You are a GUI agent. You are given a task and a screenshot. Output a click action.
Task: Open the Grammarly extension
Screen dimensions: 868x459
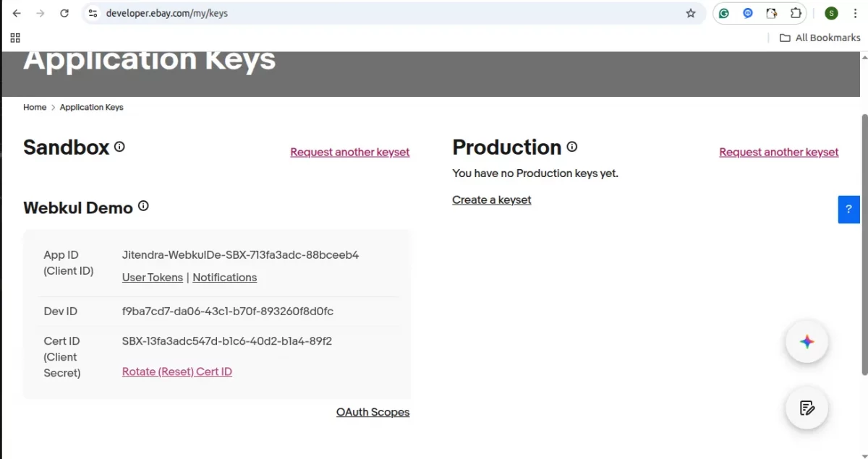click(723, 13)
